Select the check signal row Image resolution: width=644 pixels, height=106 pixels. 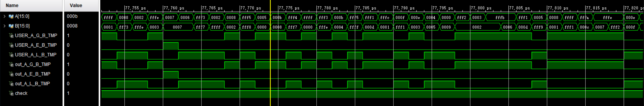31,93
